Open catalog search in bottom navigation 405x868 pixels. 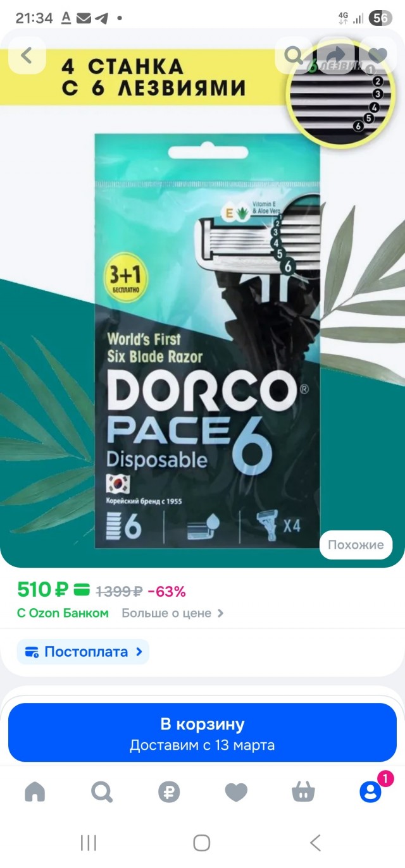point(102,792)
